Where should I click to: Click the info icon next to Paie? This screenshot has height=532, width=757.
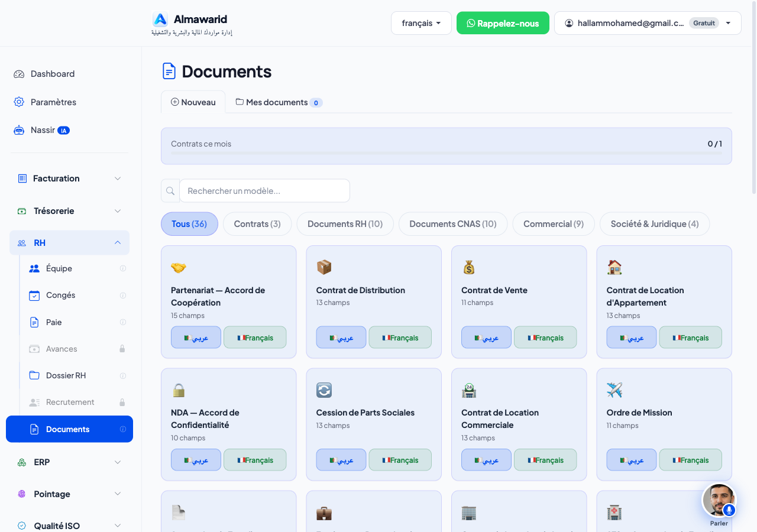[123, 322]
